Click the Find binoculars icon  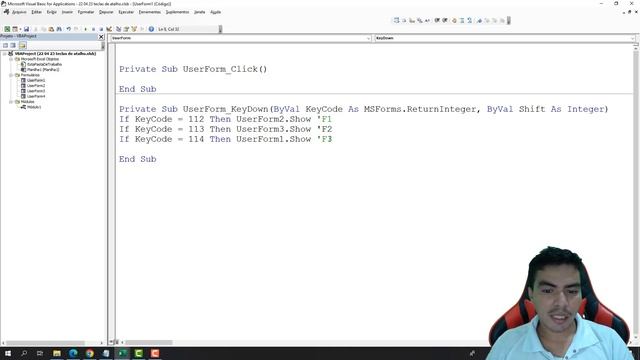[x=59, y=29]
